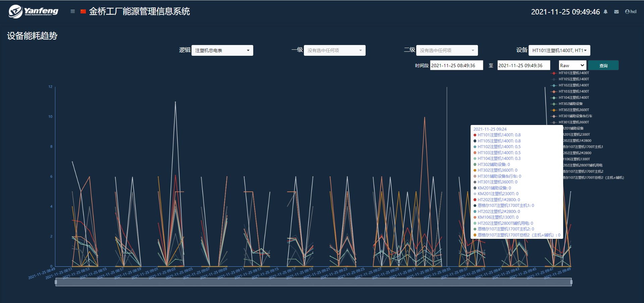Click the end time input field
The height and width of the screenshot is (303, 644).
coord(524,66)
